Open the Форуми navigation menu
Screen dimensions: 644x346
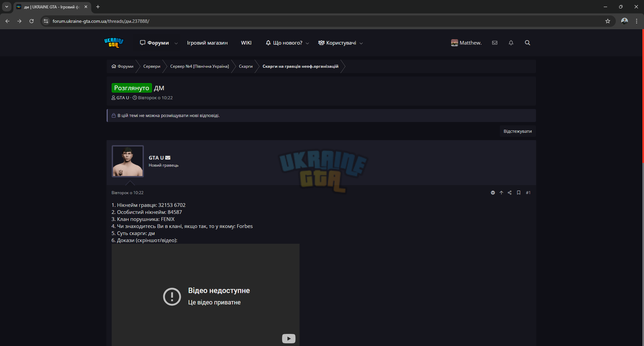tap(154, 43)
